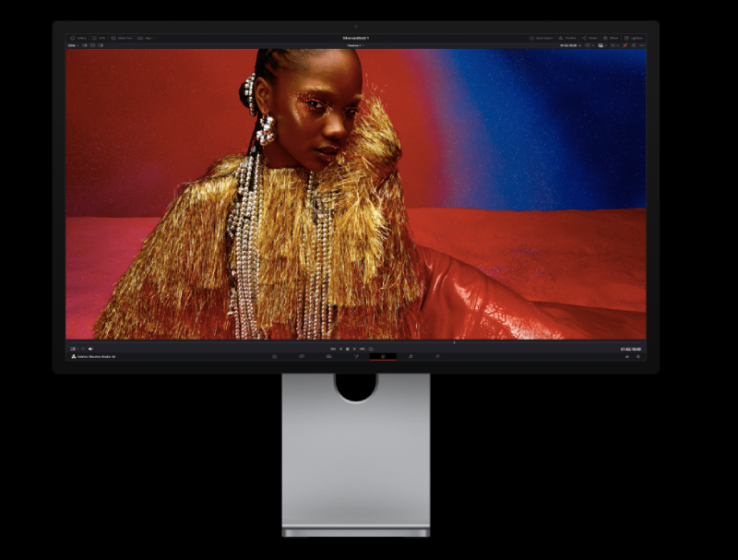Open the Effects library panel
This screenshot has width=738, height=560.
[x=611, y=38]
